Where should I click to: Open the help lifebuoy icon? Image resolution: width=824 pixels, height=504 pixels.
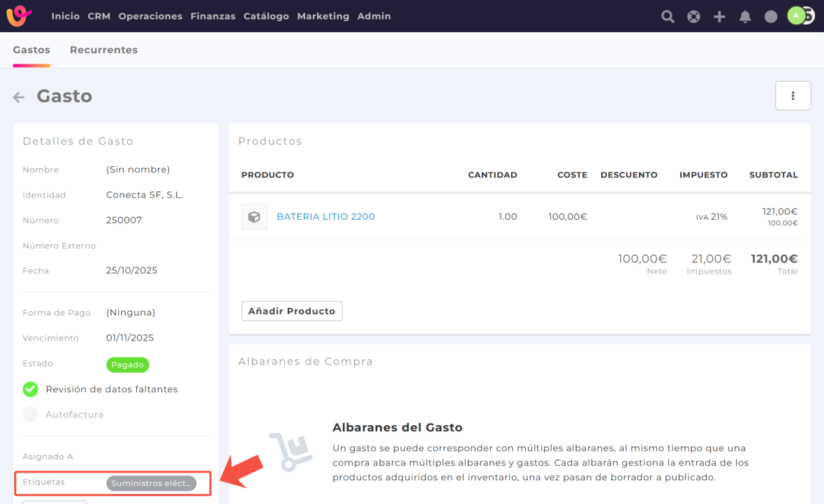(x=693, y=16)
